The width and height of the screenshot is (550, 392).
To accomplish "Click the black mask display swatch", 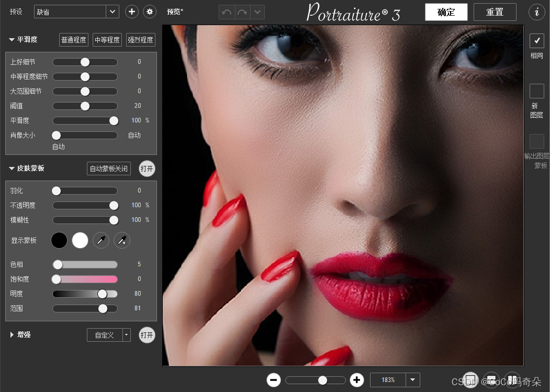I will click(x=59, y=240).
